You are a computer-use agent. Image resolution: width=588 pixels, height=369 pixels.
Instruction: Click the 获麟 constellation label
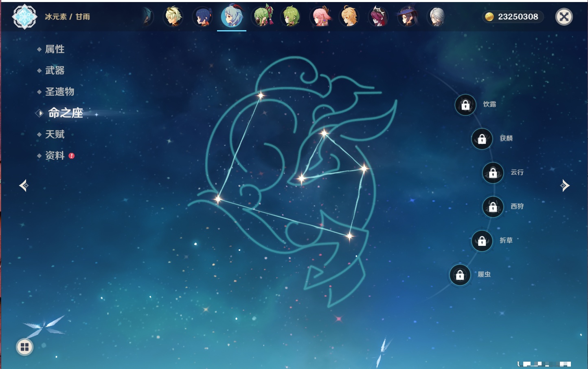[506, 138]
